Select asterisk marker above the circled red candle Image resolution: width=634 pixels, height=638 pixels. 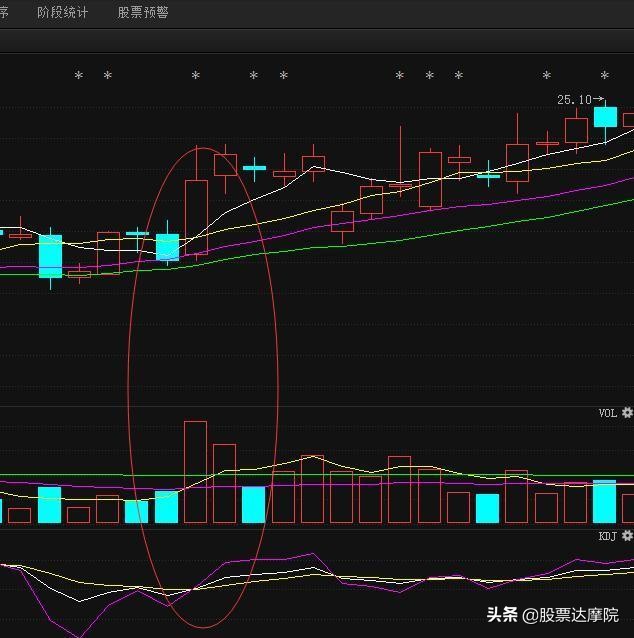tap(196, 77)
